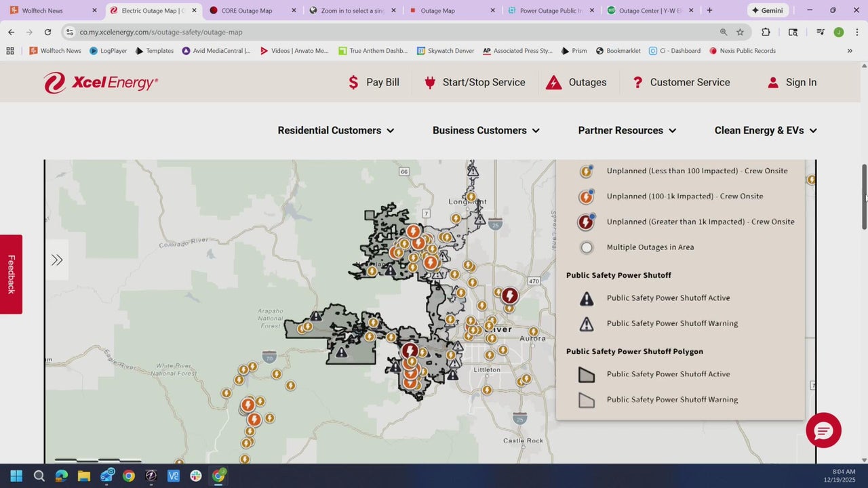Expand Clean Energy & EVs dropdown
This screenshot has height=488, width=868.
pyautogui.click(x=765, y=130)
